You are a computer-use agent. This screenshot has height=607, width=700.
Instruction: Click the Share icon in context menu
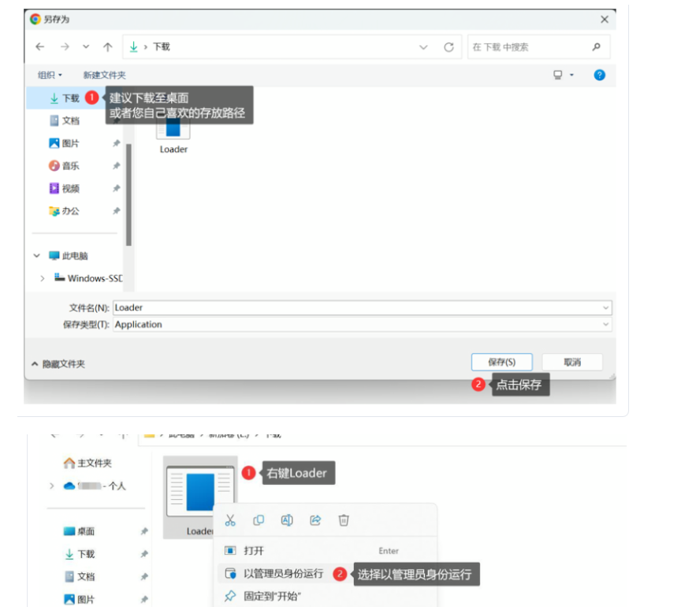(315, 520)
